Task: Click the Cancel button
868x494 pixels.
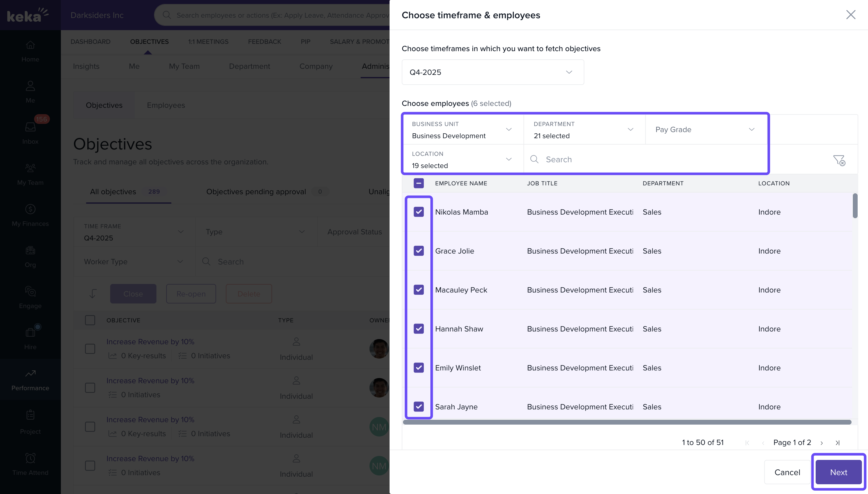Action: click(x=787, y=472)
